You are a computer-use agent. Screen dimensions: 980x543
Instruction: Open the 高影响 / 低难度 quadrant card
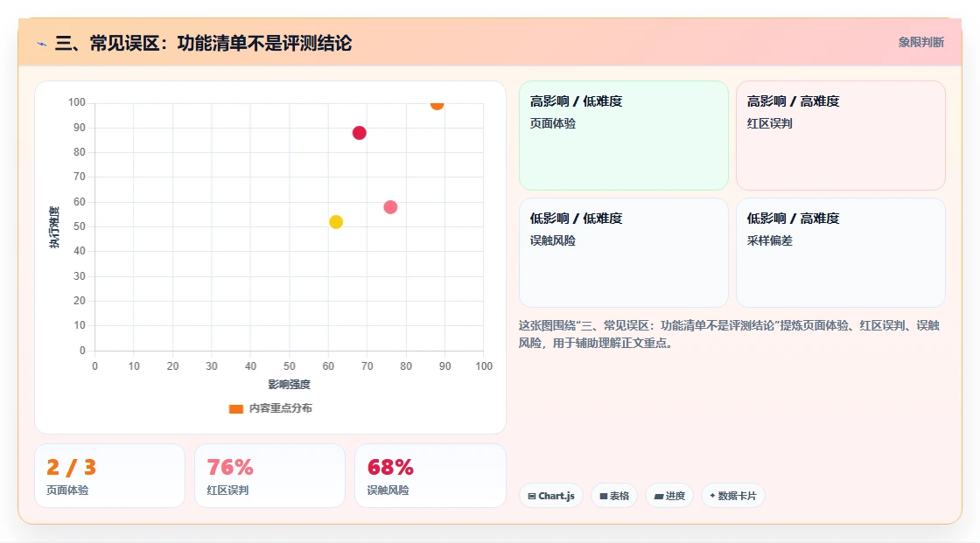(624, 136)
